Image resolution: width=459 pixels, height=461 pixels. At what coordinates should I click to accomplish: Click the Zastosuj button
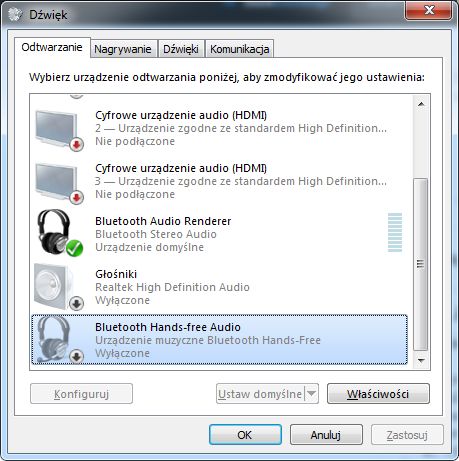pos(407,434)
